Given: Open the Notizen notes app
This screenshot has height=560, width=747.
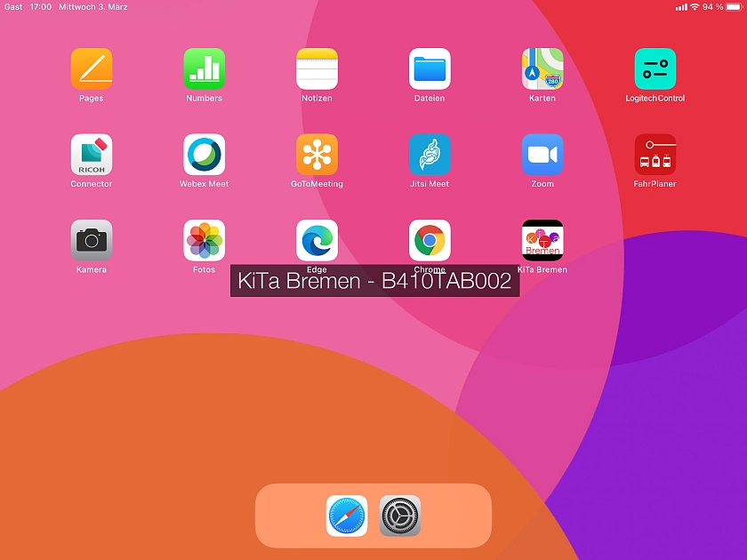Looking at the screenshot, I should coord(317,69).
